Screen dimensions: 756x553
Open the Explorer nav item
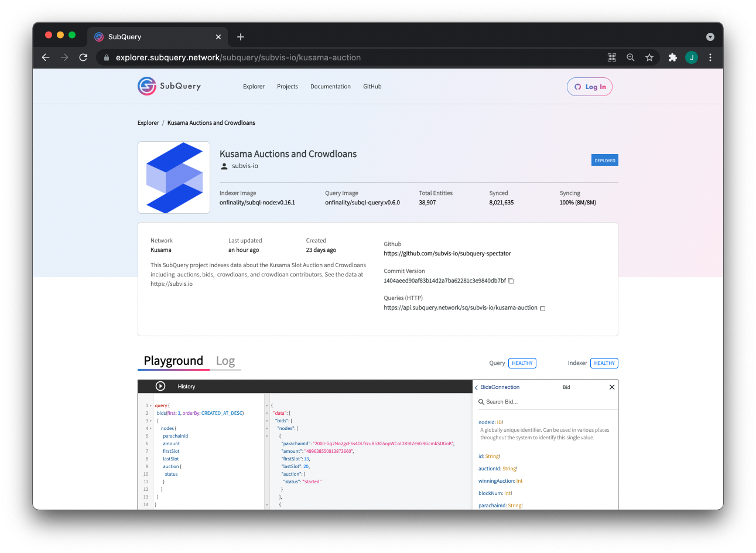[254, 87]
